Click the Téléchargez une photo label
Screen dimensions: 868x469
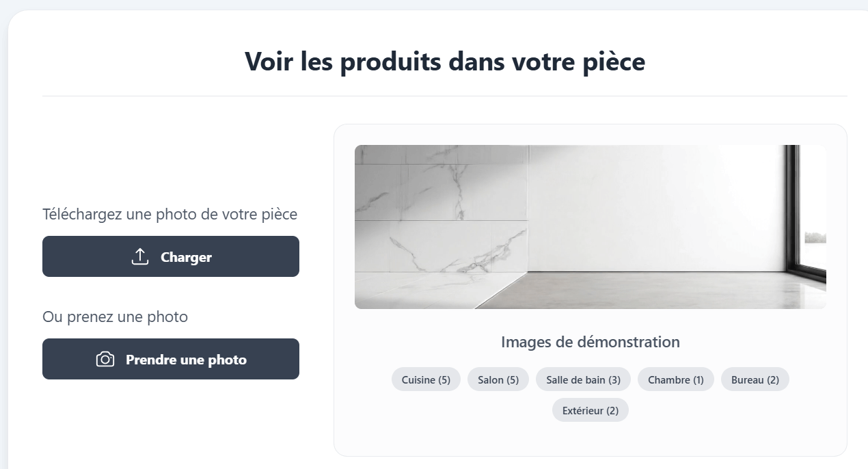(169, 215)
